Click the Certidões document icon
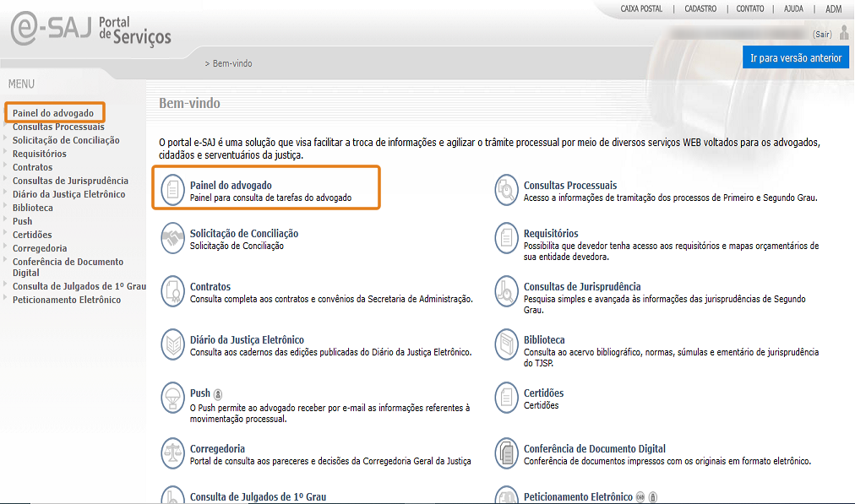This screenshot has width=855, height=504. (507, 398)
